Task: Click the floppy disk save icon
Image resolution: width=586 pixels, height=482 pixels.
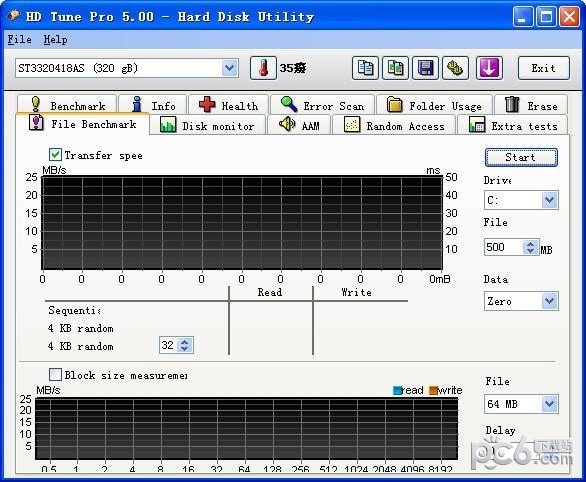Action: coord(425,68)
